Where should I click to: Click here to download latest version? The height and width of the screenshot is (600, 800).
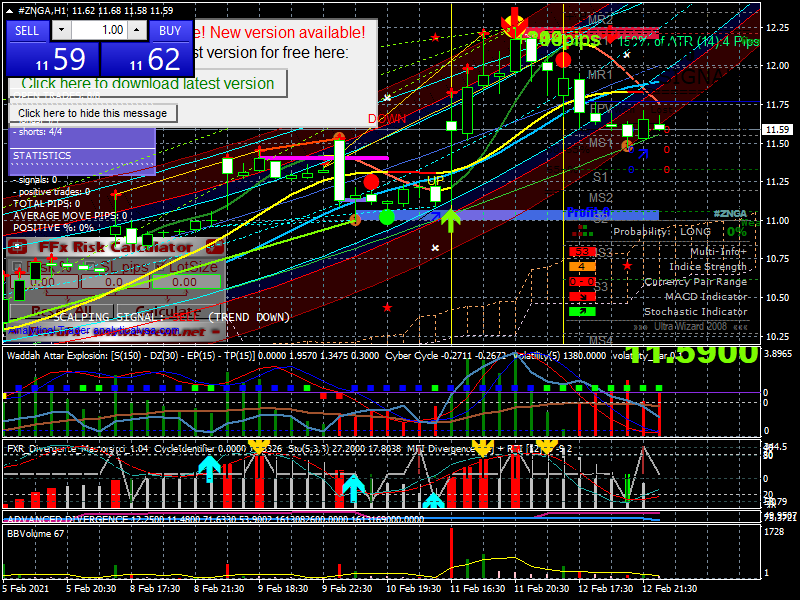point(147,84)
